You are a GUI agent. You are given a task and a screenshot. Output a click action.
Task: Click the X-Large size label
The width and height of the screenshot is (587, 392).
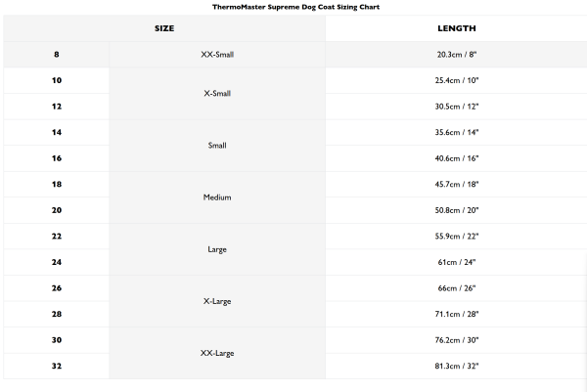click(217, 301)
